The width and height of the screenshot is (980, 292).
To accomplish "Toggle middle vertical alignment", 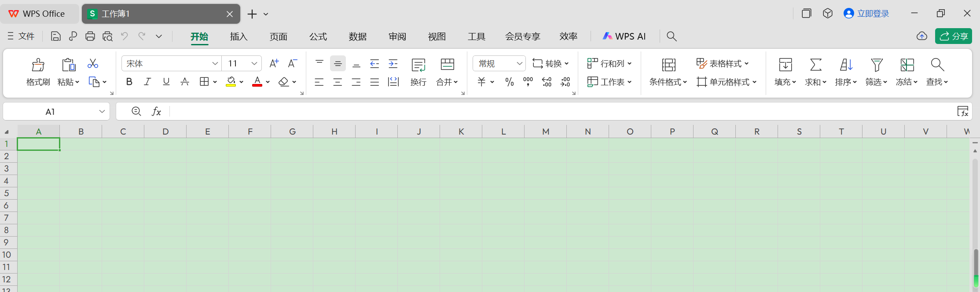I will click(x=338, y=64).
